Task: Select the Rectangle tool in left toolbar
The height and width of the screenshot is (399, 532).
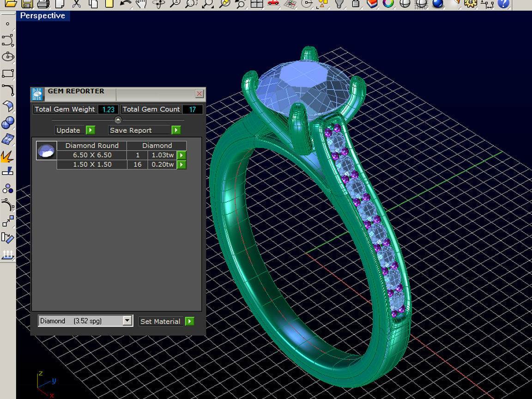Action: pos(7,73)
